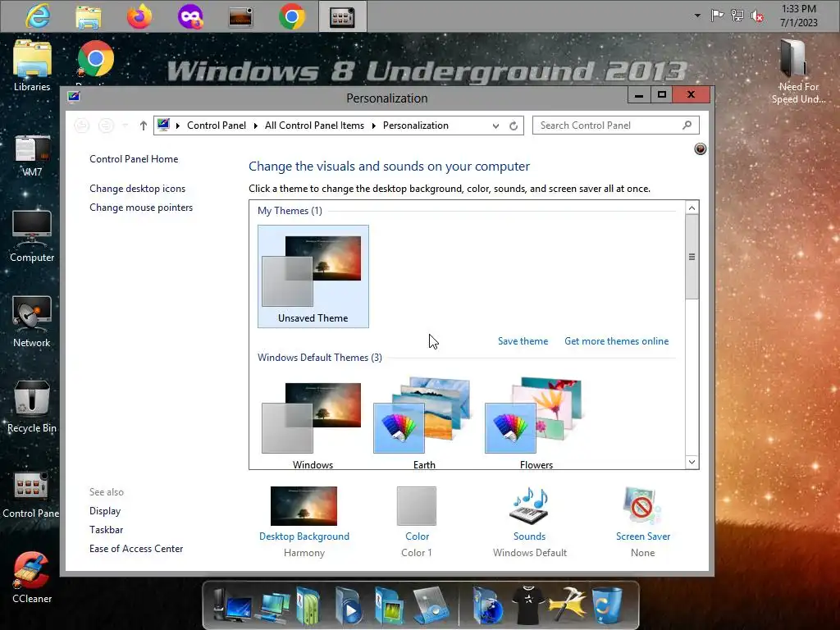Click theme list scroll down arrow

click(x=692, y=462)
